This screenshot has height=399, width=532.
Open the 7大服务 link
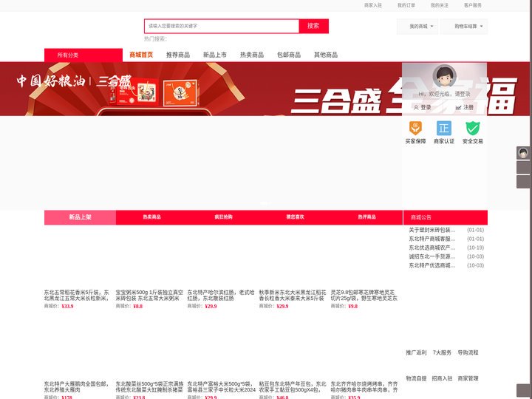coord(442,352)
